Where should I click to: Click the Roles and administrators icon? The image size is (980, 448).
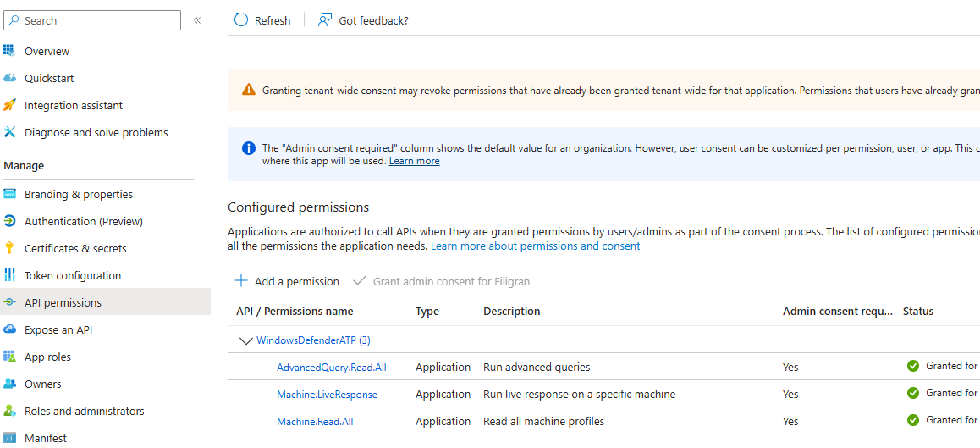[9, 411]
